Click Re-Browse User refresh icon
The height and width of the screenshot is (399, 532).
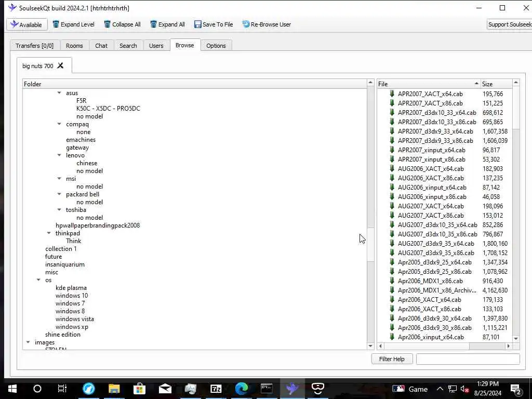246,24
